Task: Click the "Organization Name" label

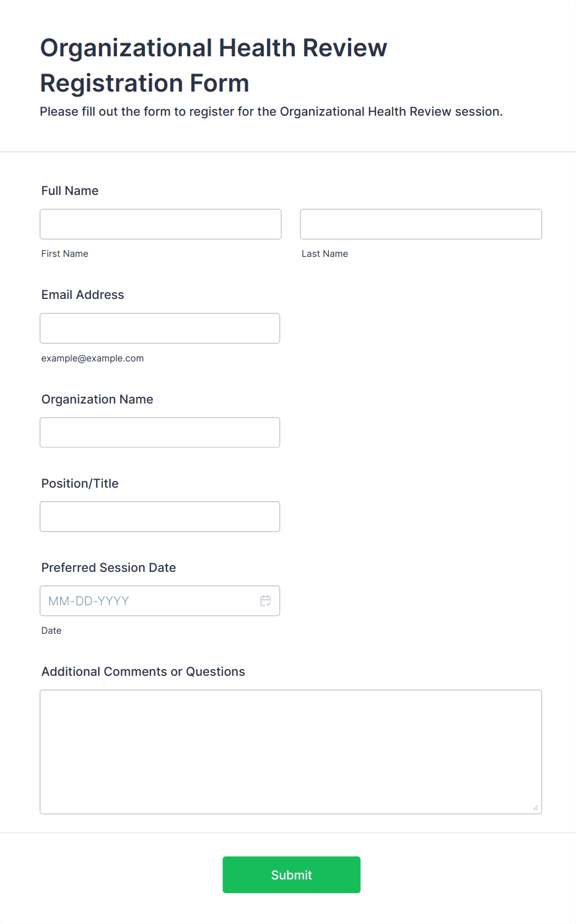Action: (97, 399)
